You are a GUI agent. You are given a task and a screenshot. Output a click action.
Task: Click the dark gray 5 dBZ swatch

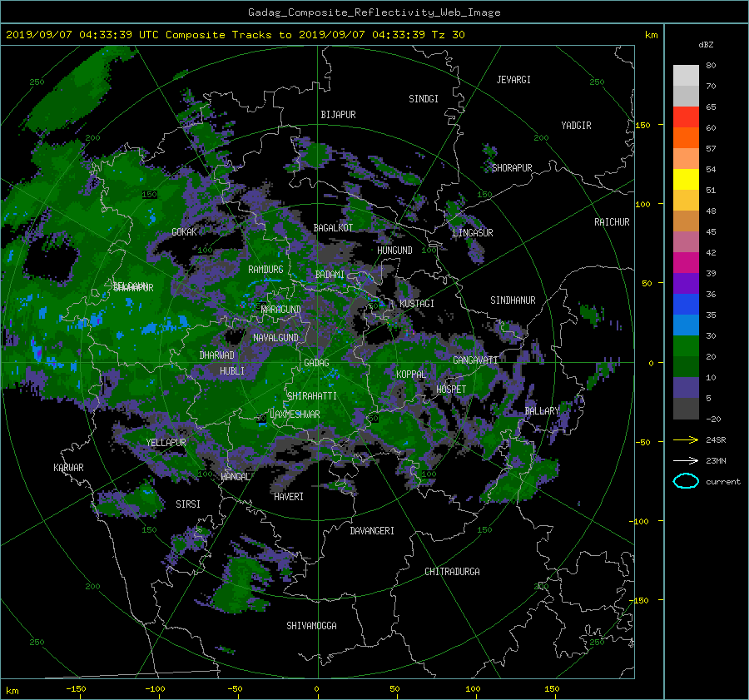point(686,409)
